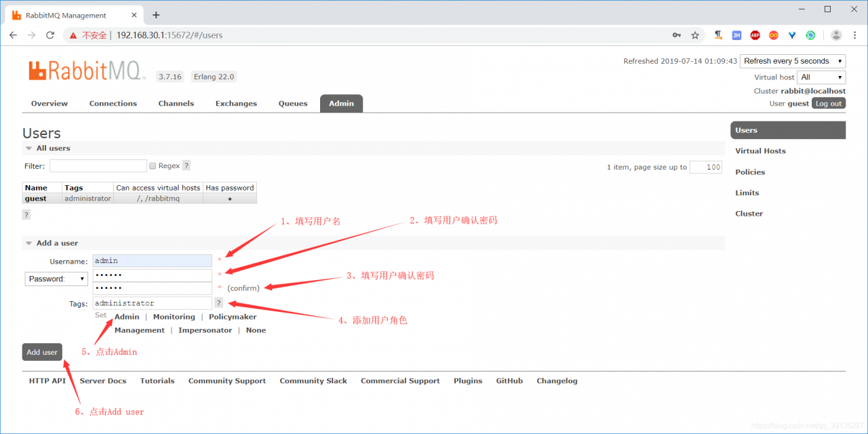Open the saved password key icon

pos(676,35)
